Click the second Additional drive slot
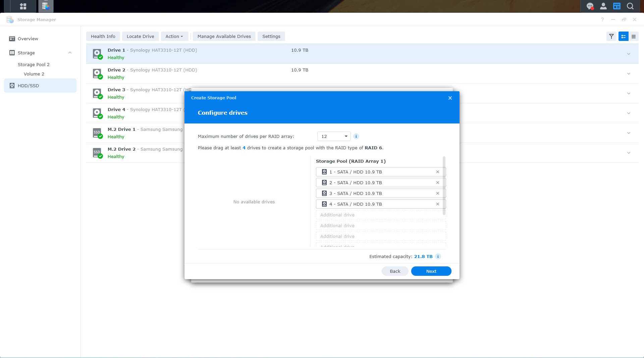Image resolution: width=644 pixels, height=358 pixels. (x=381, y=225)
